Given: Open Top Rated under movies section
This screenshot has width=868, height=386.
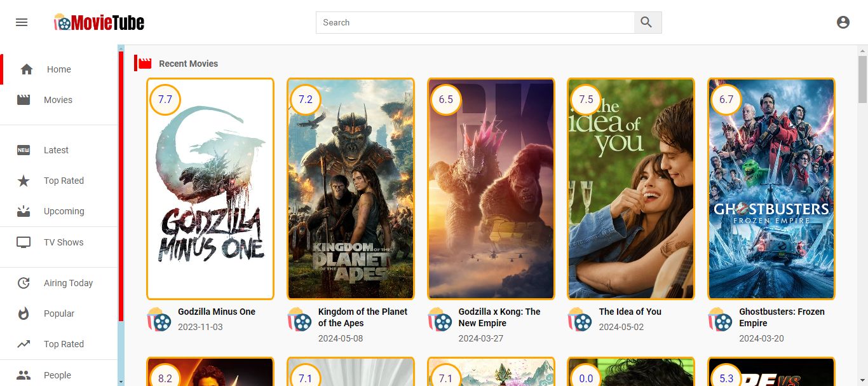Looking at the screenshot, I should 64,181.
